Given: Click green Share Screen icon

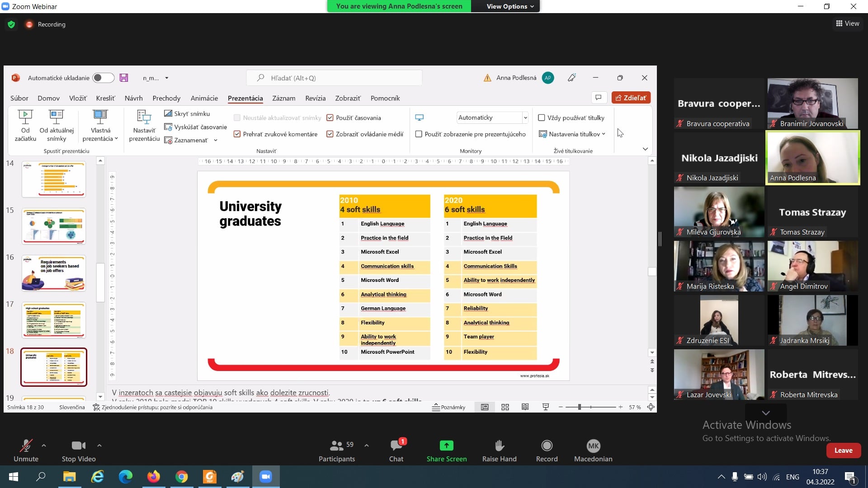Looking at the screenshot, I should (446, 446).
